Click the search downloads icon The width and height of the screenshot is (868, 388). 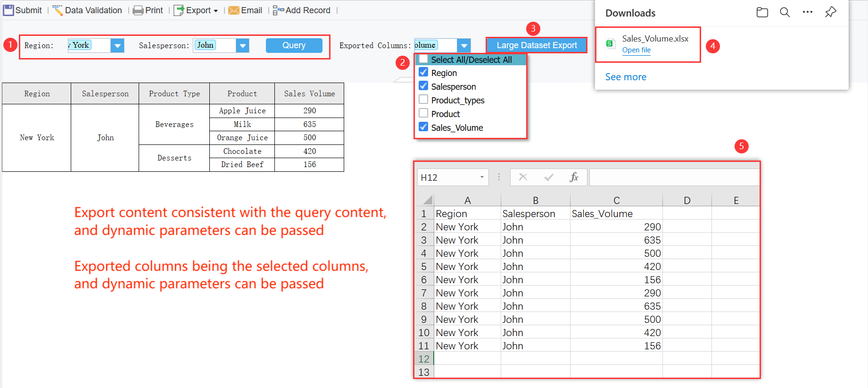coord(785,13)
